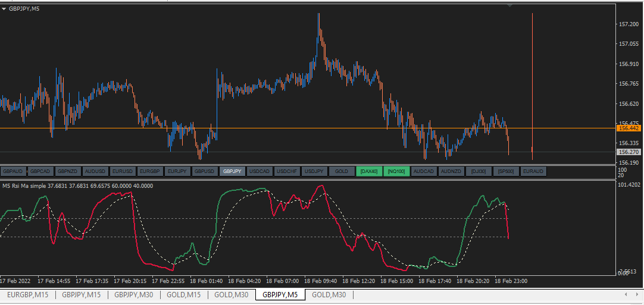Open the GOLD,M15 chart tab
Viewport: 644px width, 305px height.
(184, 294)
